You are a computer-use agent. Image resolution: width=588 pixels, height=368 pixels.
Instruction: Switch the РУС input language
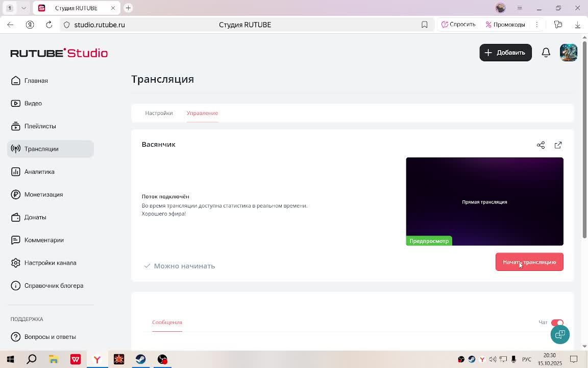[527, 359]
